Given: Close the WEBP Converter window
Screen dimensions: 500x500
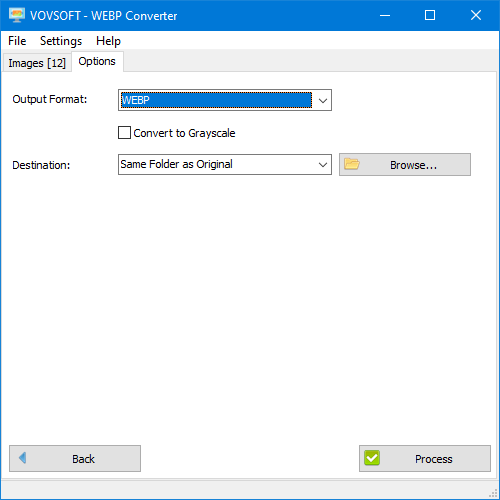Looking at the screenshot, I should click(476, 15).
